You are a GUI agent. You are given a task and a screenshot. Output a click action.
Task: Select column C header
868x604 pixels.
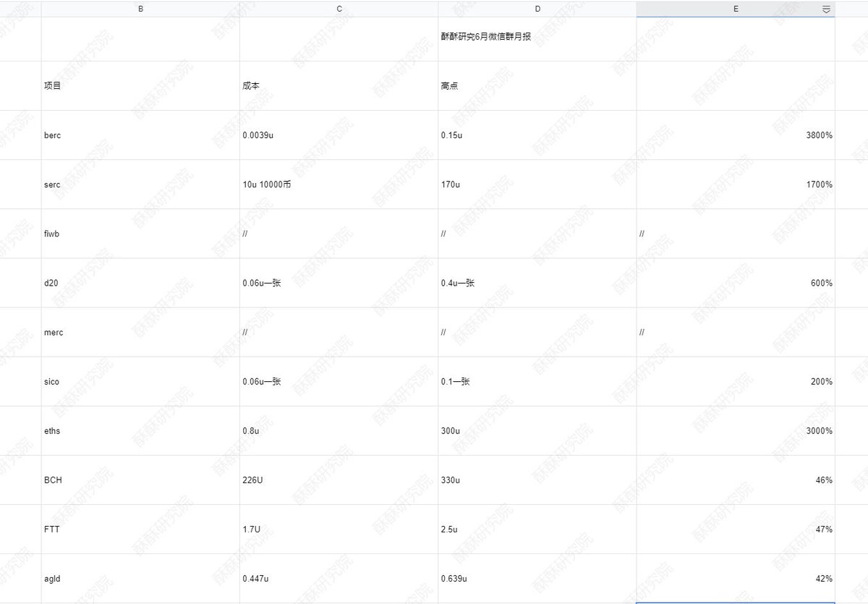pyautogui.click(x=339, y=9)
